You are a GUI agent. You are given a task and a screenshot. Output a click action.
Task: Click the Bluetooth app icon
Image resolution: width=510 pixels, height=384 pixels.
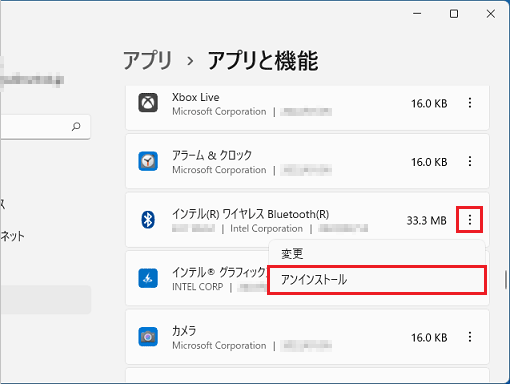(x=148, y=220)
